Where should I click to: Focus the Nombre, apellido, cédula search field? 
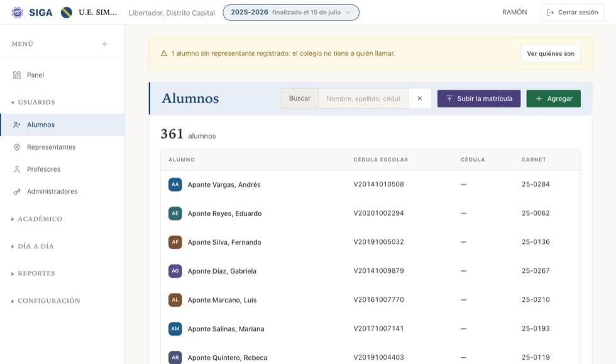[x=363, y=99]
